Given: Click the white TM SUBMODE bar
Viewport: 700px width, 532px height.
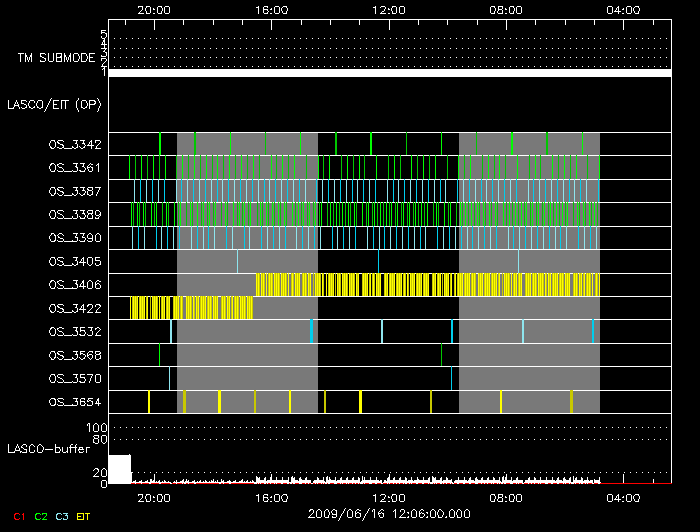Looking at the screenshot, I should [x=390, y=73].
